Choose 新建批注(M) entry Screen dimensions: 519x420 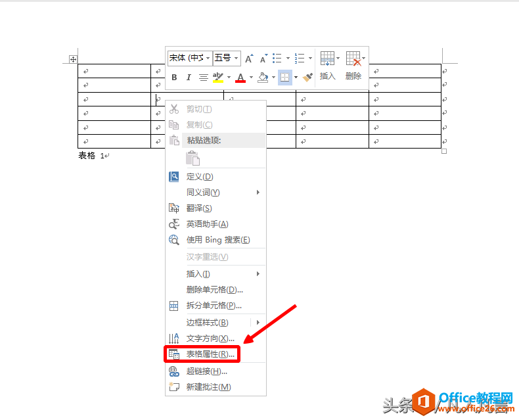[215, 387]
